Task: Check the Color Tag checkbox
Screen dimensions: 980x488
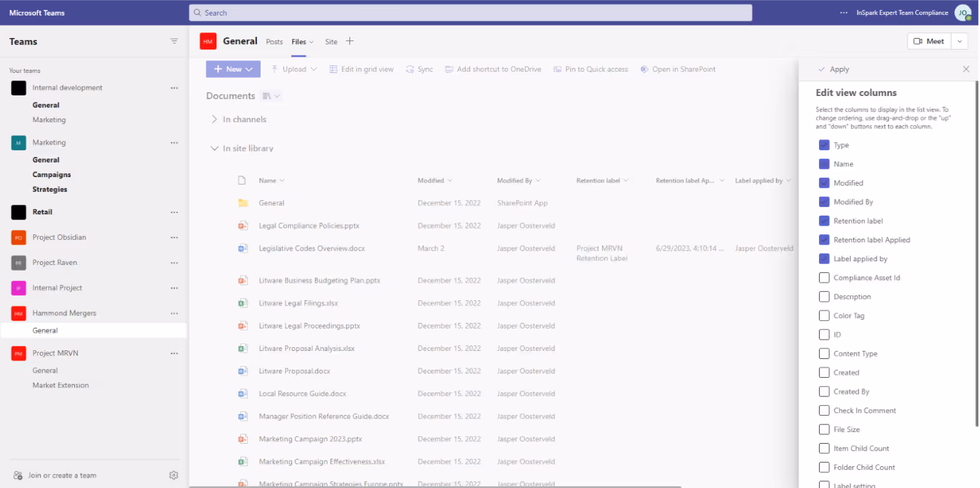Action: [824, 316]
